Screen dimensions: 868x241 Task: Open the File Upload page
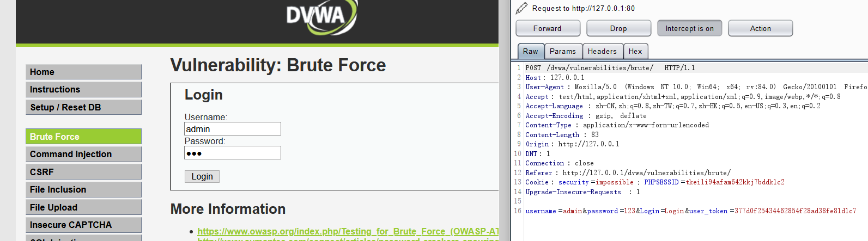[83, 207]
